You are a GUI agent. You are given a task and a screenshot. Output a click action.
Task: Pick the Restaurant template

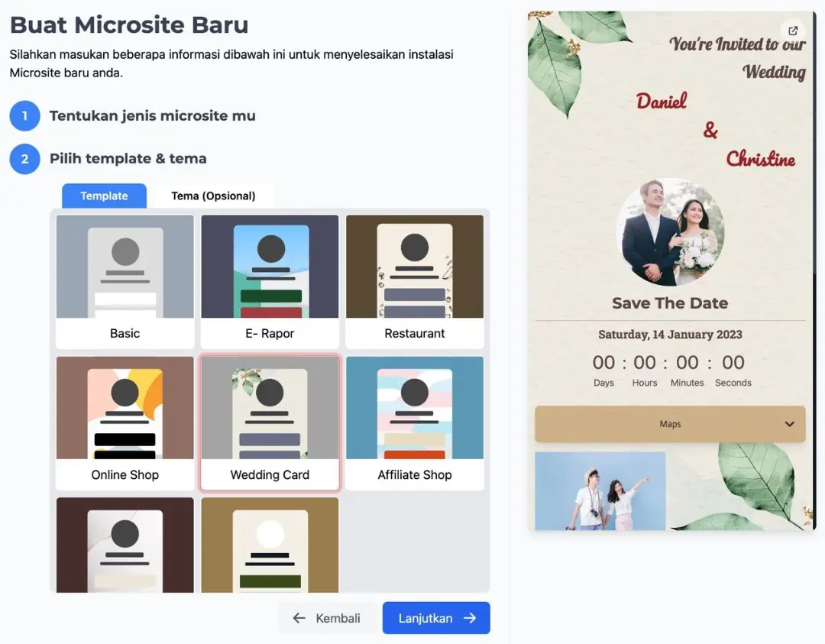[x=415, y=281]
